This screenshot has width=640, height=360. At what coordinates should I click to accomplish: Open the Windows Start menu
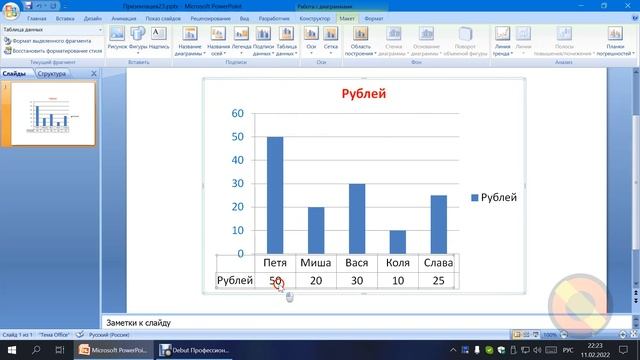(x=12, y=350)
